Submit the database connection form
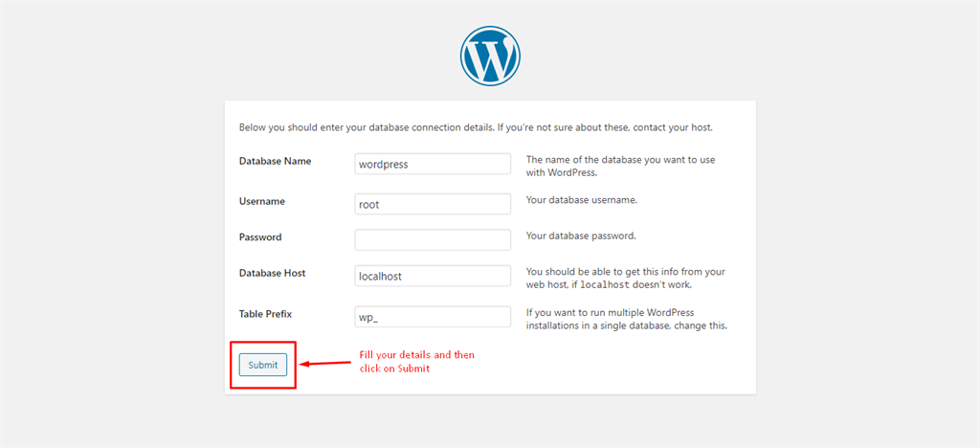Screen dimensions: 980x448 [x=262, y=365]
